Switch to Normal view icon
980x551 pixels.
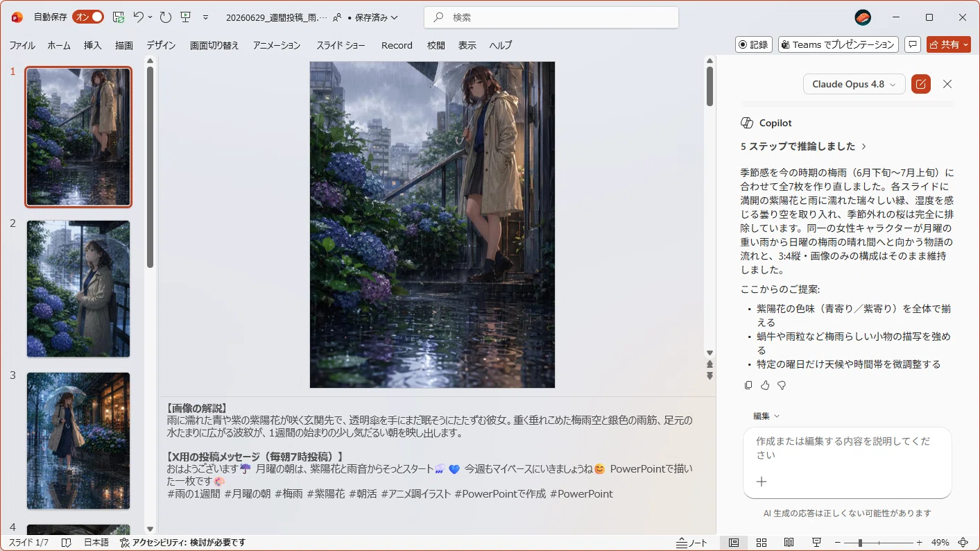[734, 543]
